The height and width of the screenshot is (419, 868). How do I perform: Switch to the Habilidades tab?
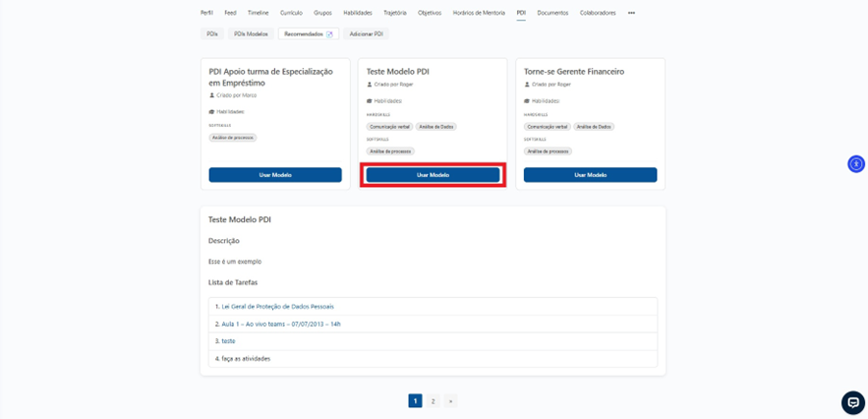coord(357,13)
